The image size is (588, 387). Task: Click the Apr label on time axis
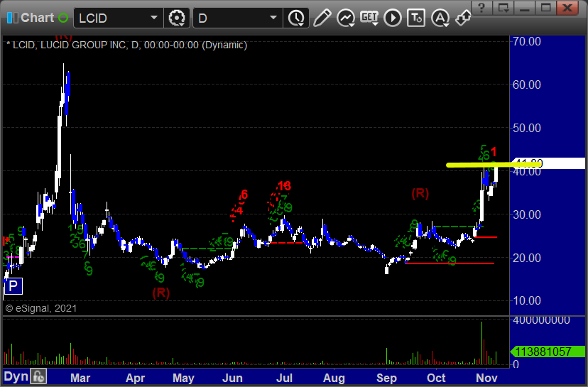tap(135, 378)
